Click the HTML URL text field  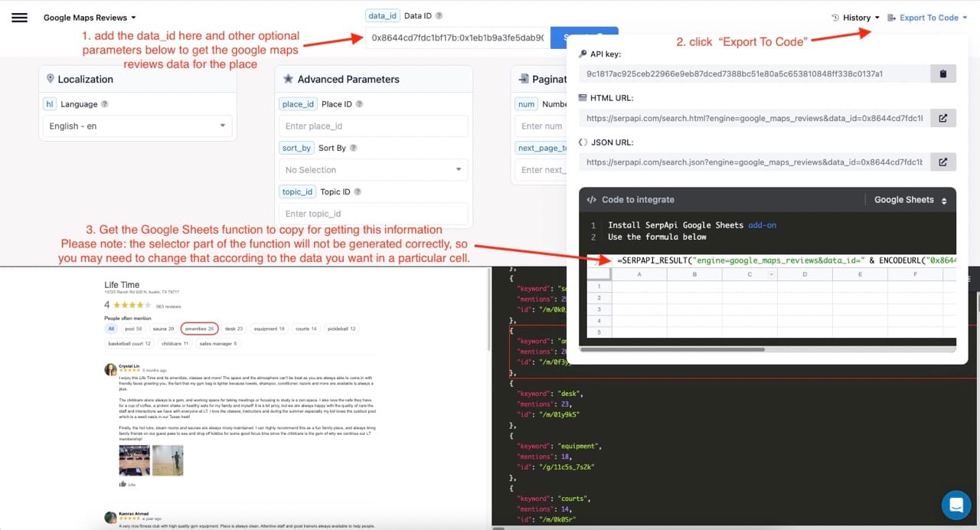[754, 118]
